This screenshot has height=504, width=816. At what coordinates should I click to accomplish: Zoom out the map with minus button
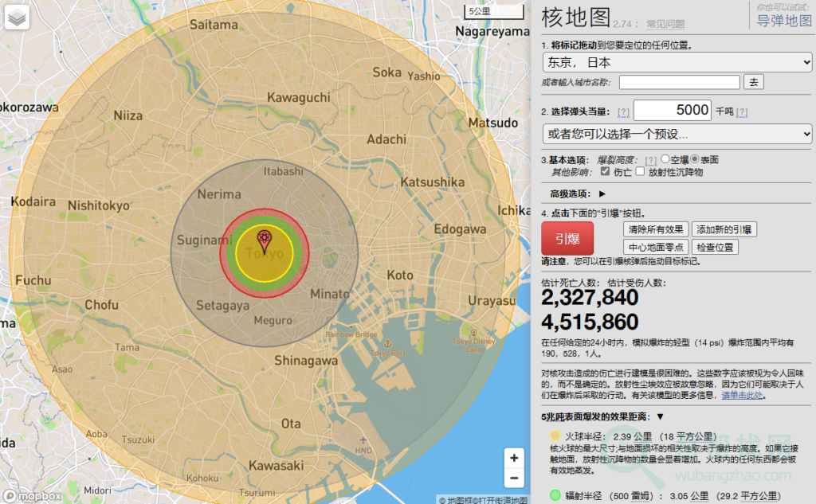pyautogui.click(x=515, y=478)
